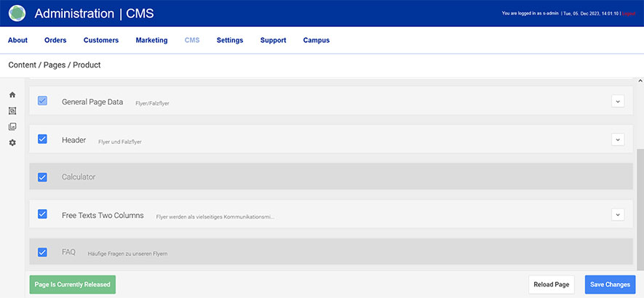The height and width of the screenshot is (298, 644).
Task: Open the Orders menu
Action: (x=55, y=41)
